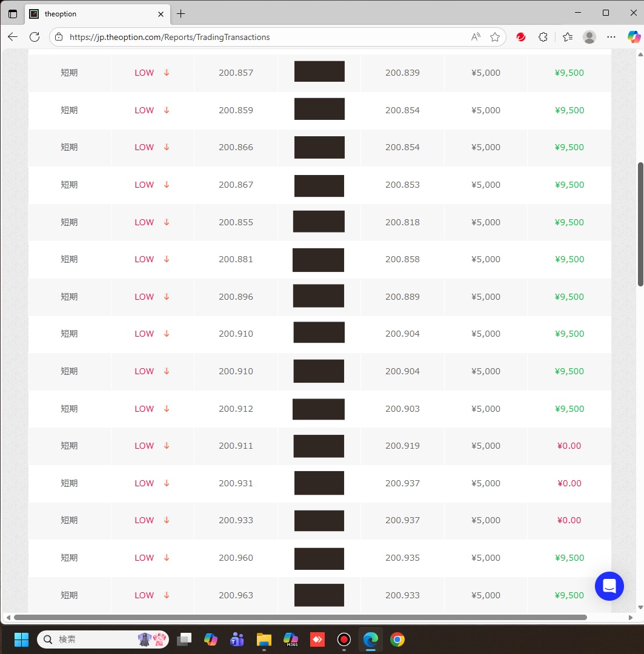Viewport: 644px width, 654px height.
Task: Switch to the theoption browser tab
Action: click(98, 14)
